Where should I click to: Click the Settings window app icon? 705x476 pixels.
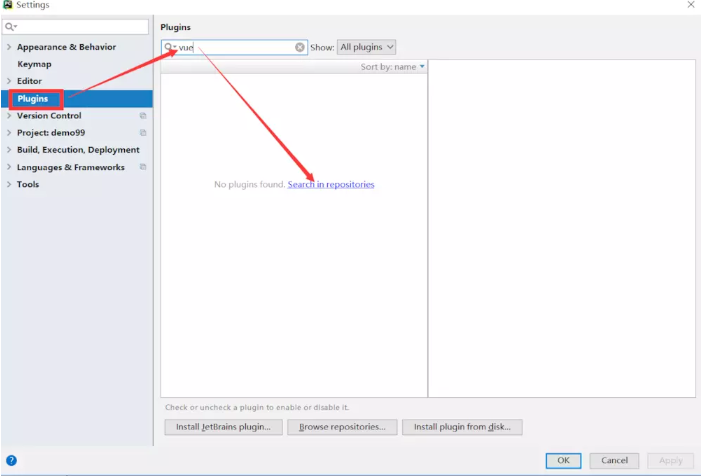(8, 4)
